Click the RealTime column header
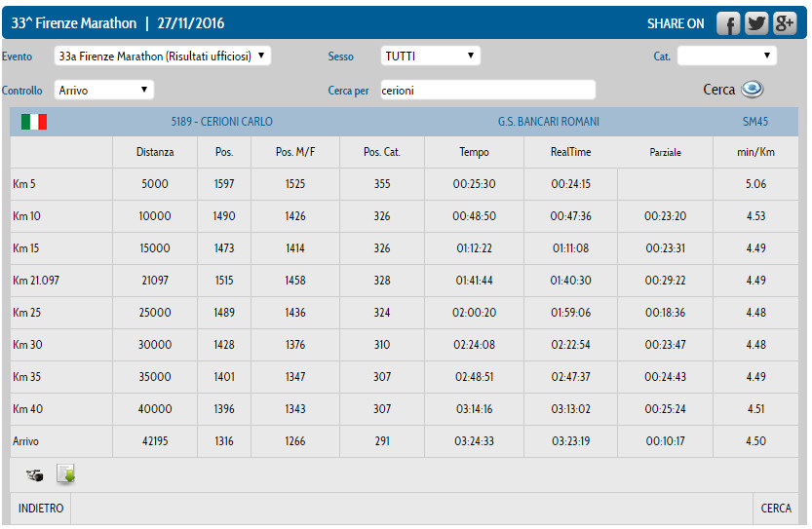The width and height of the screenshot is (812, 529). (x=570, y=152)
